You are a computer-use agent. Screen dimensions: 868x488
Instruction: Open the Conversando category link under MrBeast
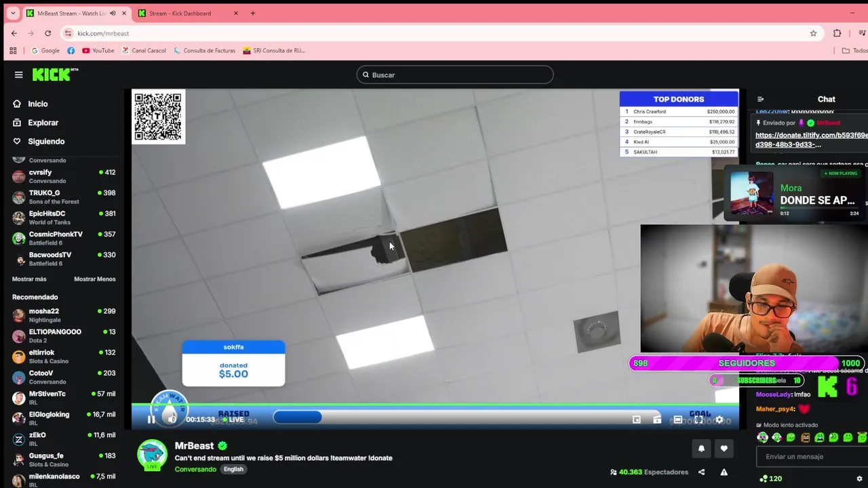tap(195, 469)
